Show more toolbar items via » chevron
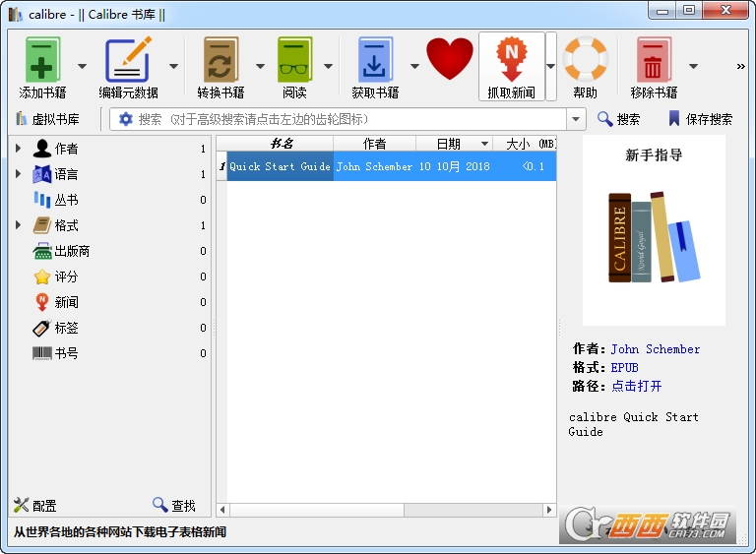Image resolution: width=756 pixels, height=554 pixels. click(740, 67)
